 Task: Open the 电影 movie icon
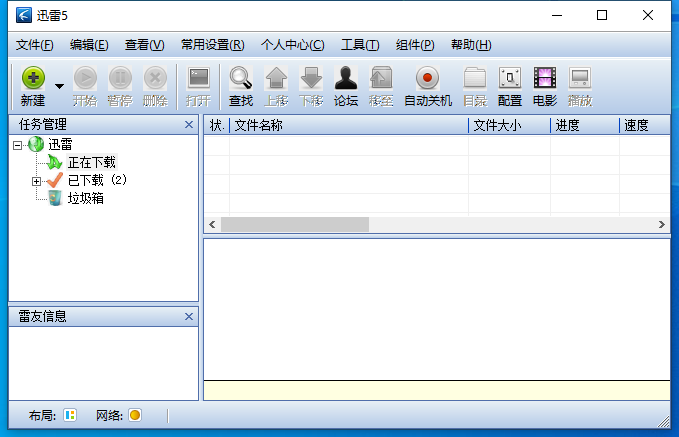coord(545,86)
